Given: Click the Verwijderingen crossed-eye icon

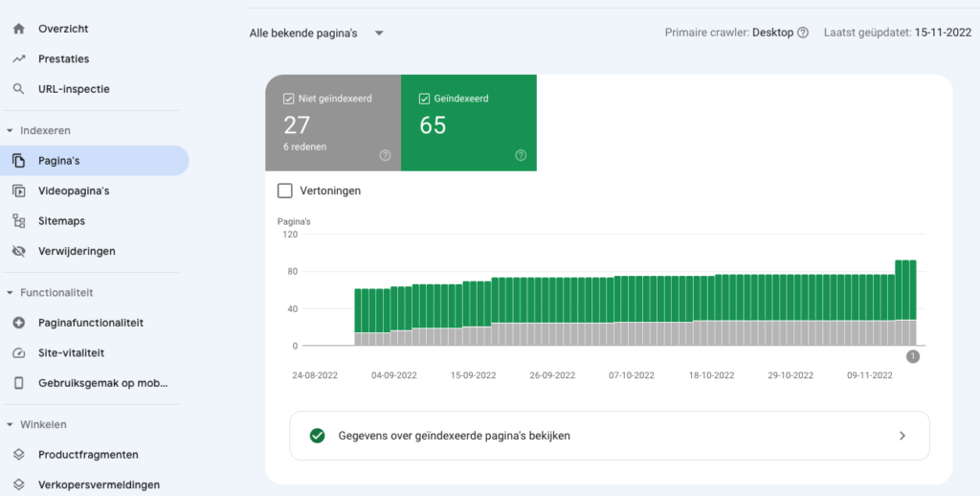Looking at the screenshot, I should click(18, 252).
